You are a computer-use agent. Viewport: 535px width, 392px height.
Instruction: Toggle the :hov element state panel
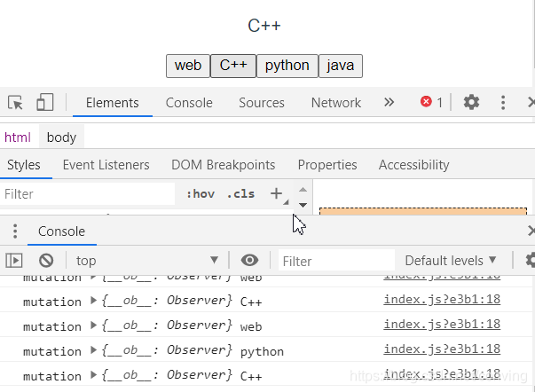coord(201,193)
